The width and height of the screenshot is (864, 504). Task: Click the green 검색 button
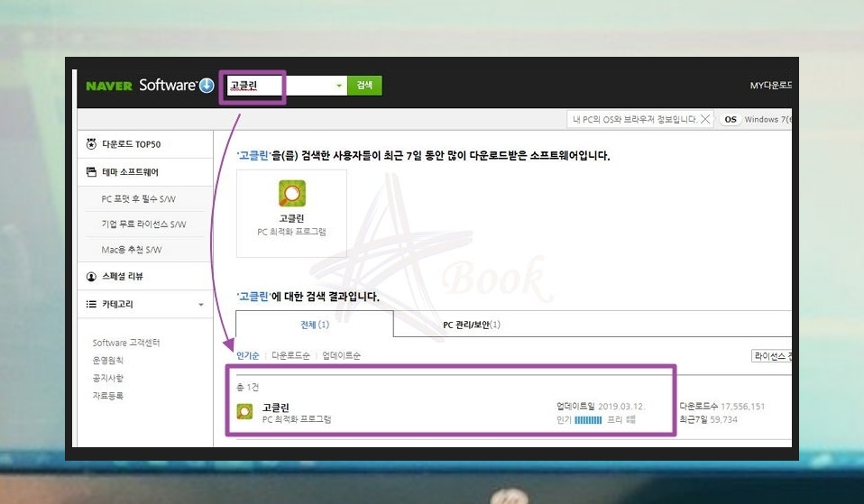[364, 86]
